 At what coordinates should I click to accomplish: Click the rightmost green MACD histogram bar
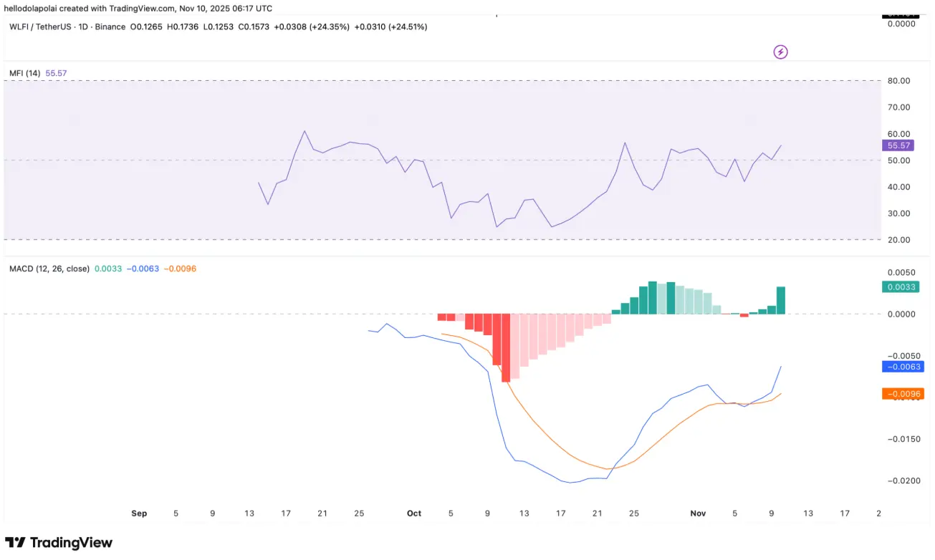click(x=781, y=300)
